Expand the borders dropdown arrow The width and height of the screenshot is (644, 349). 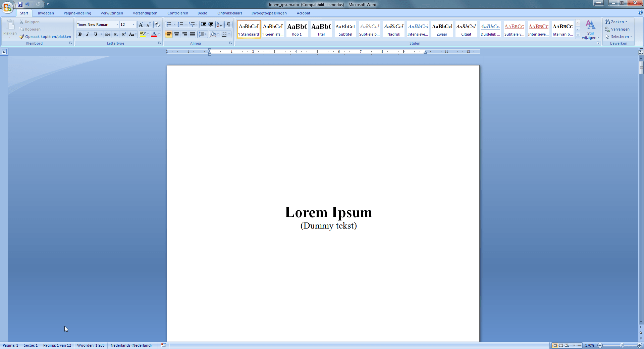[229, 34]
